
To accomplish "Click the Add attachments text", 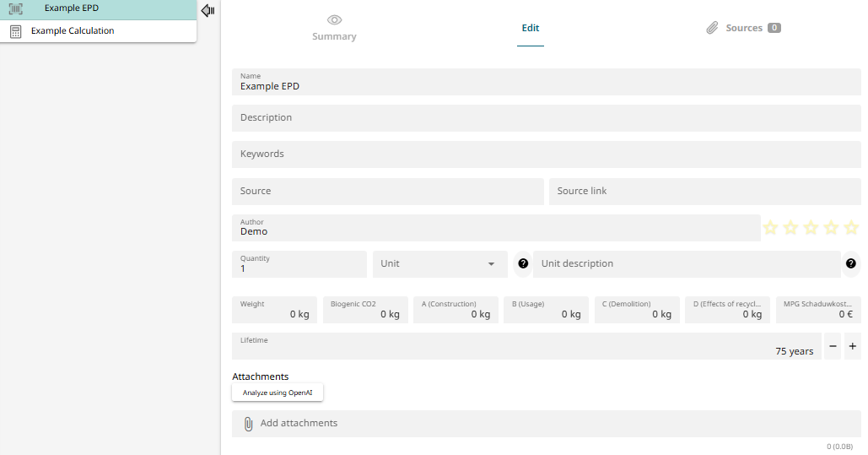I will (x=299, y=424).
